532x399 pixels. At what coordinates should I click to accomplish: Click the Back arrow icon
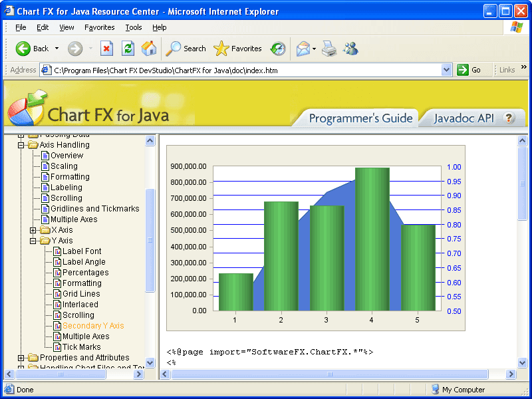tap(23, 49)
